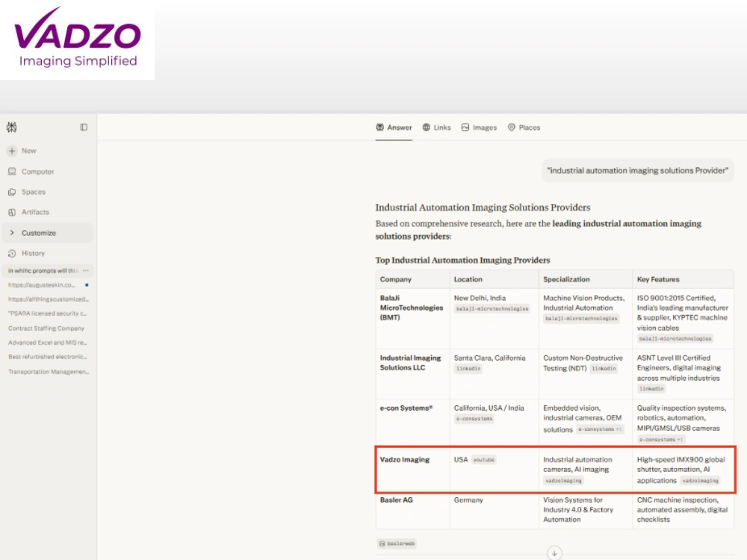
Task: Open the 'Contract Staffing Company' history thread
Action: click(x=46, y=328)
